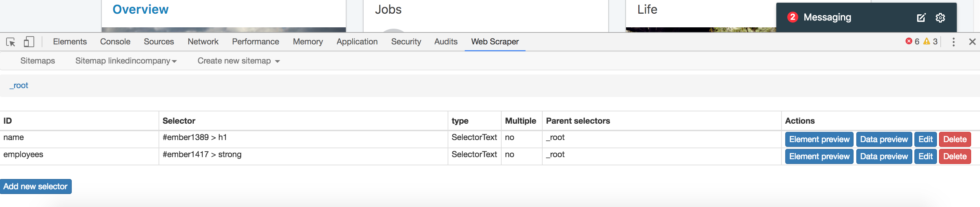Close the DevTools panel
The height and width of the screenshot is (207, 980).
[972, 42]
